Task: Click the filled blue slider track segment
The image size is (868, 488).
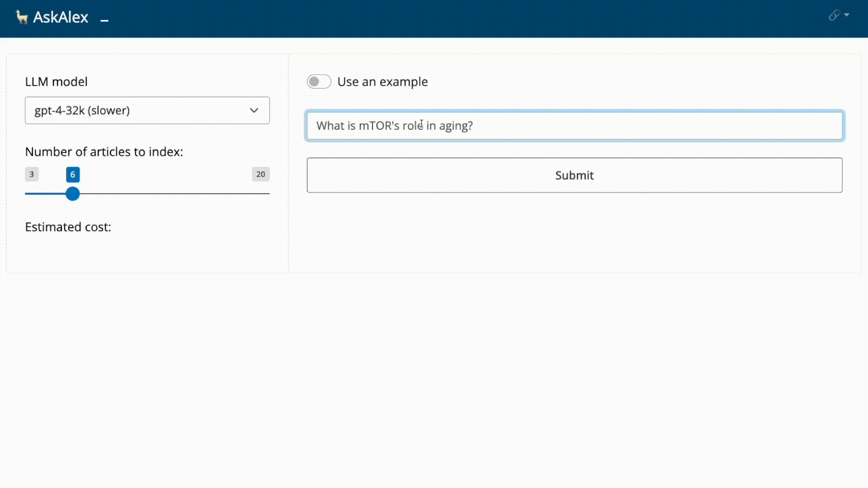Action: (x=45, y=194)
